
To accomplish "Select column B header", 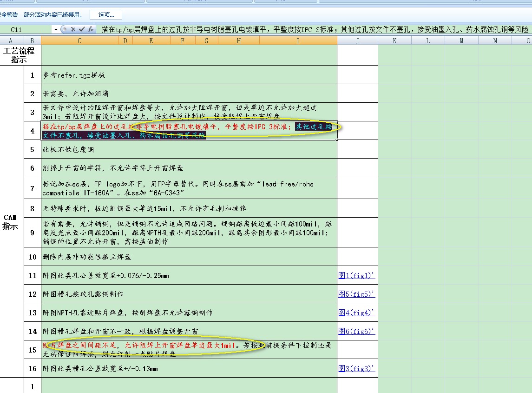I will tap(32, 41).
